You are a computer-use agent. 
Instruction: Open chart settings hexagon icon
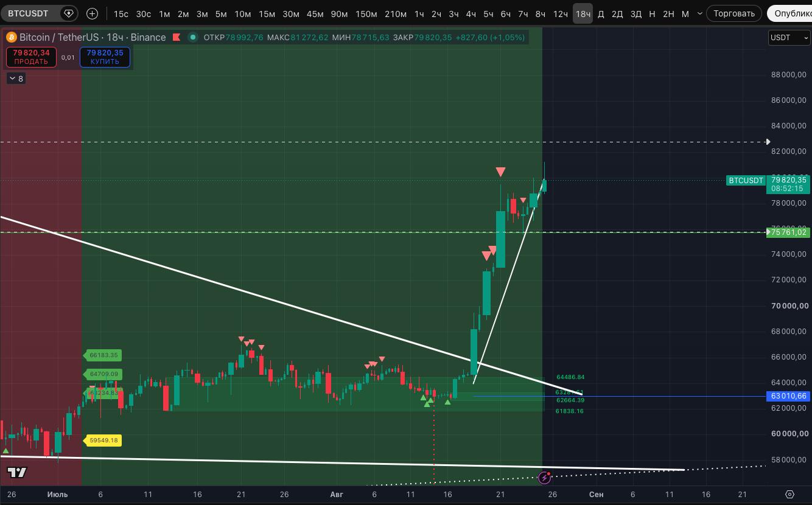[790, 494]
